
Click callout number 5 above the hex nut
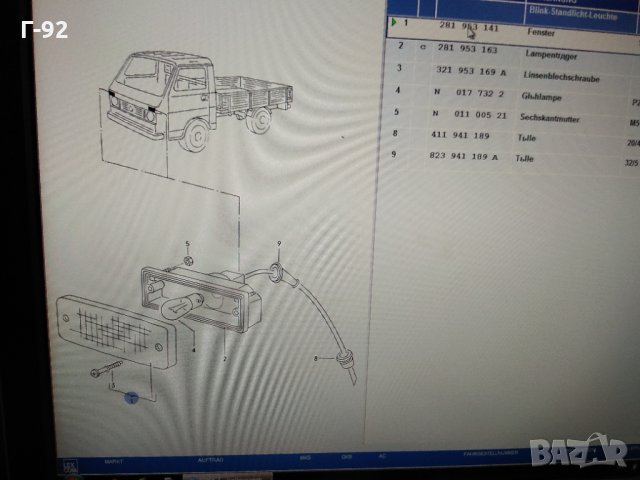[186, 245]
